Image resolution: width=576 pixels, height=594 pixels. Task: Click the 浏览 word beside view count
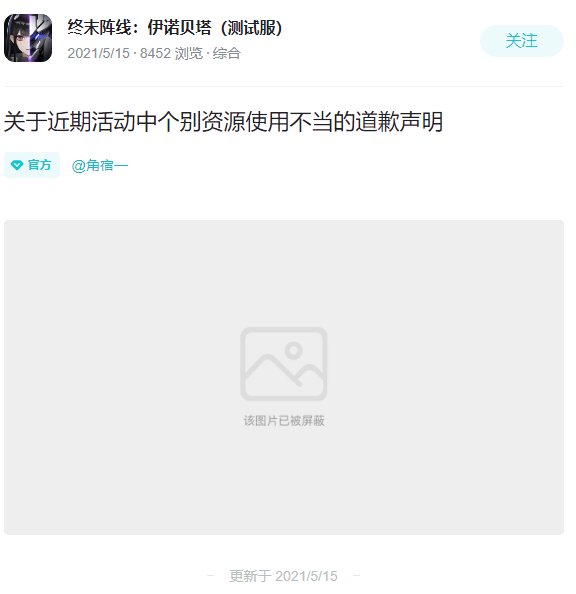click(x=189, y=53)
